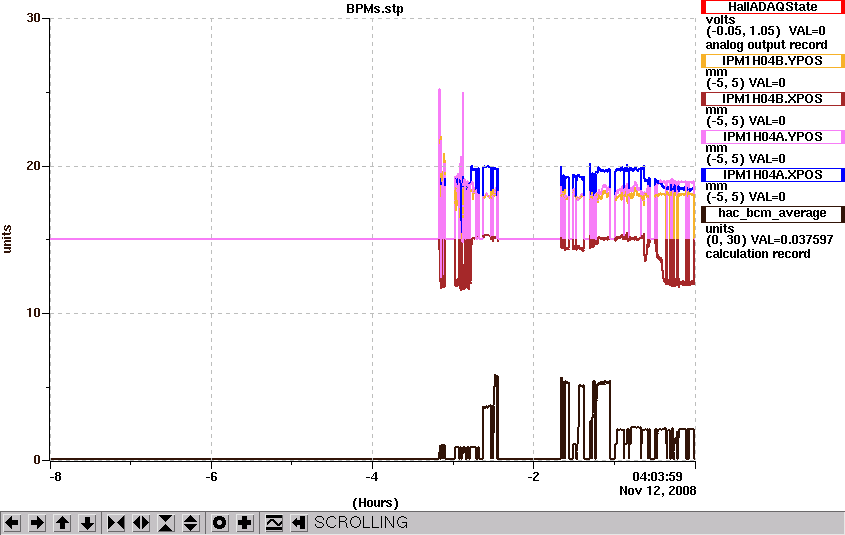Select the IPM1H04A.XPOS curve legend entry
This screenshot has height=535, width=845.
[773, 175]
